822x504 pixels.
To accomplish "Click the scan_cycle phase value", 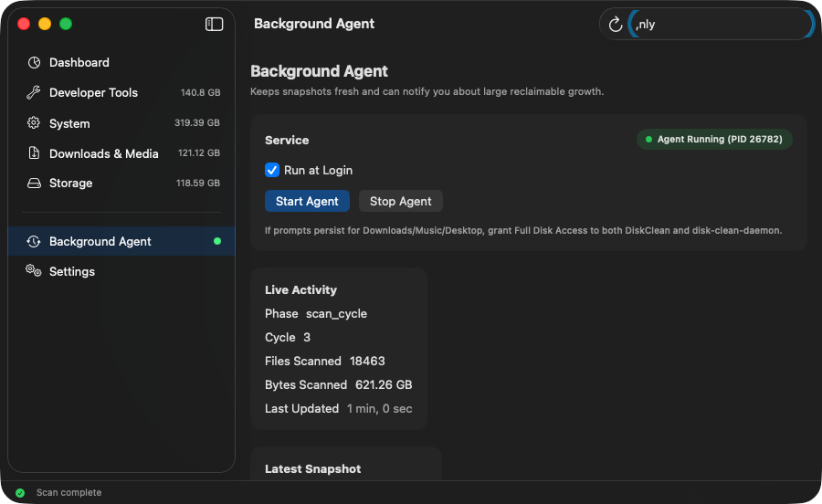I will [336, 313].
